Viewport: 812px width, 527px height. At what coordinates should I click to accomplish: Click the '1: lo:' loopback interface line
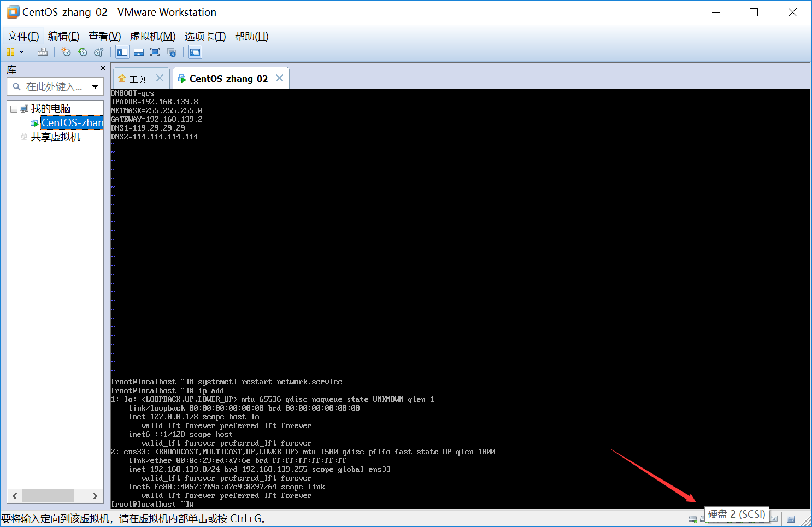(273, 399)
